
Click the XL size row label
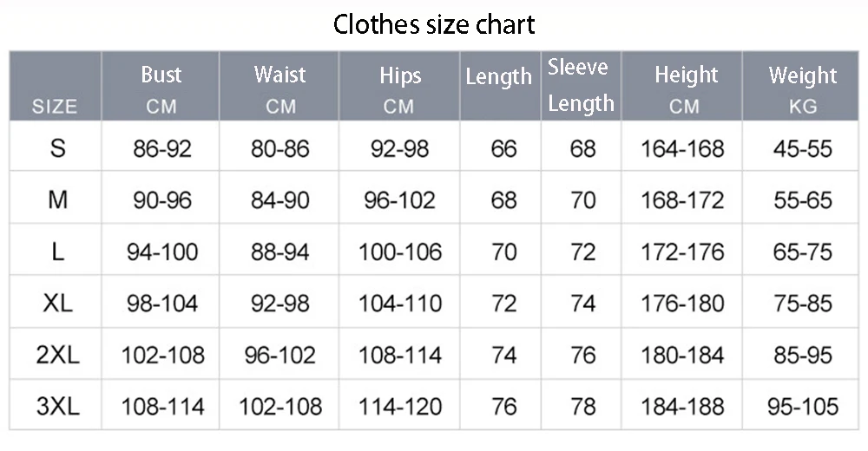[57, 304]
